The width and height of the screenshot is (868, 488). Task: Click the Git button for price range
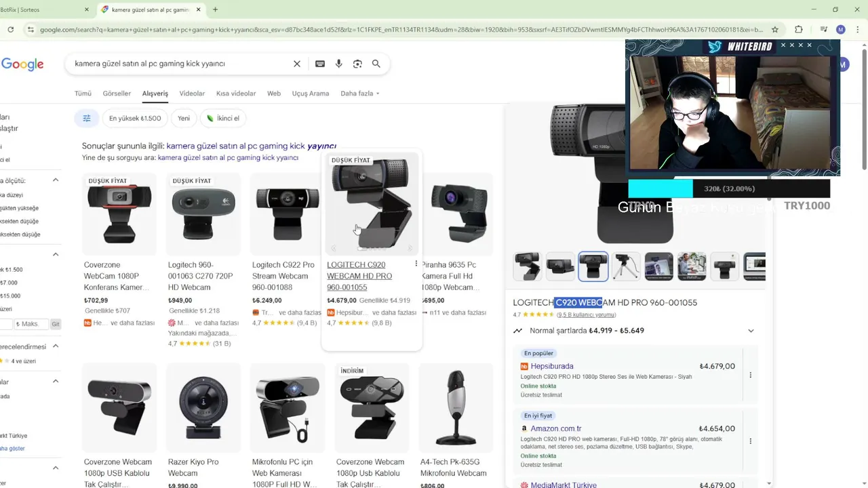[x=56, y=324]
